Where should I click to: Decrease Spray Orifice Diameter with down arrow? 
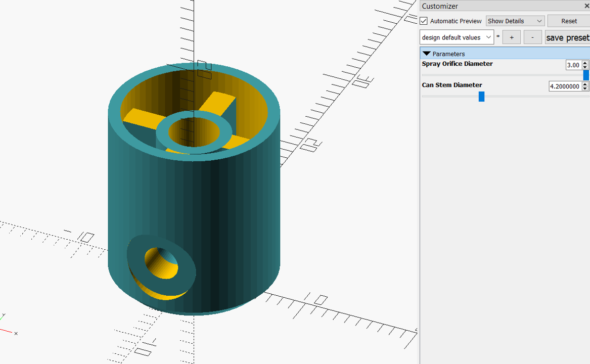pyautogui.click(x=585, y=67)
